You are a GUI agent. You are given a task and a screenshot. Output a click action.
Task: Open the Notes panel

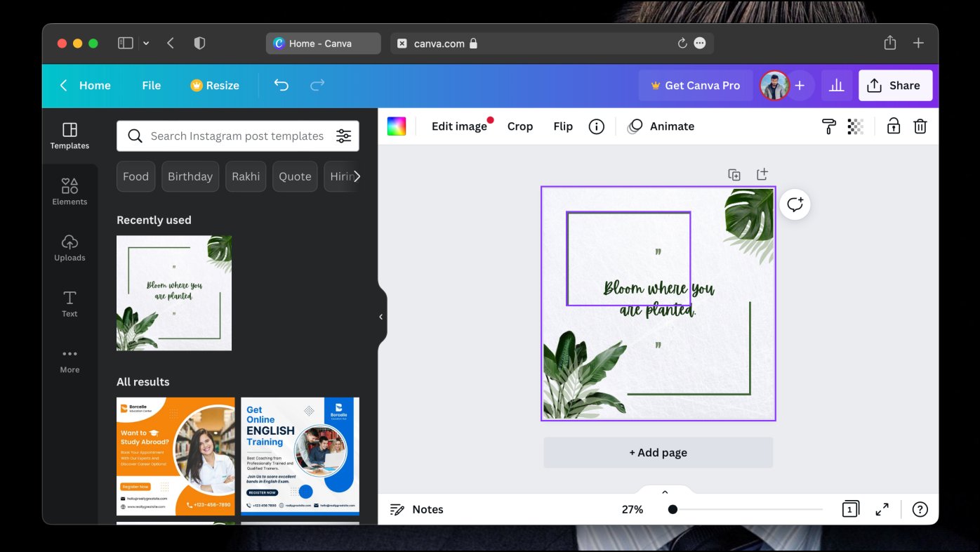(x=417, y=509)
